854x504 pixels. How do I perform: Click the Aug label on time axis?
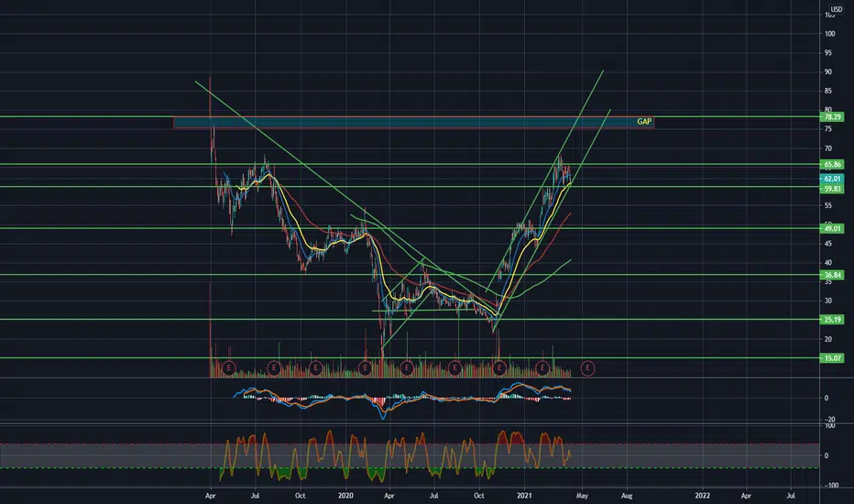627,496
